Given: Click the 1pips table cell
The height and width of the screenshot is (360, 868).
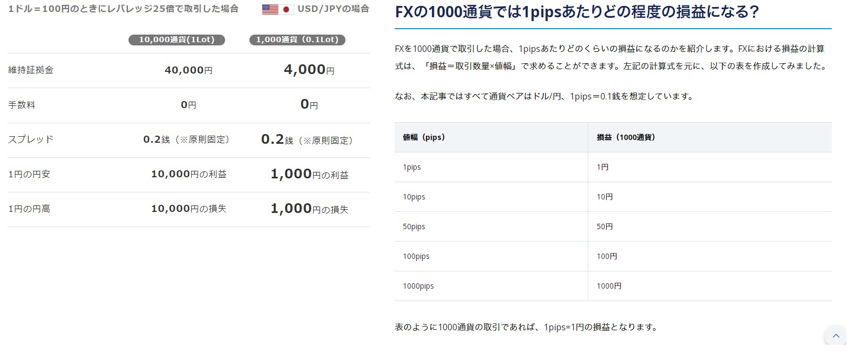Looking at the screenshot, I should tap(412, 167).
